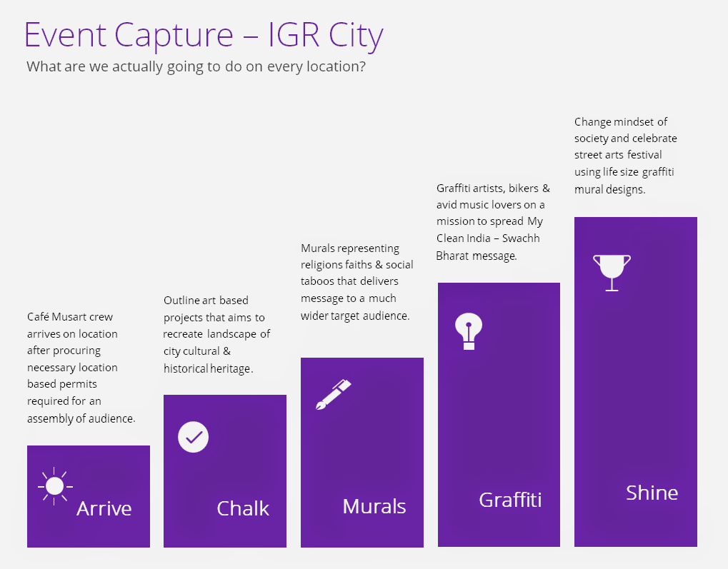The width and height of the screenshot is (728, 569).
Task: Select the Arrive label
Action: pos(104,508)
